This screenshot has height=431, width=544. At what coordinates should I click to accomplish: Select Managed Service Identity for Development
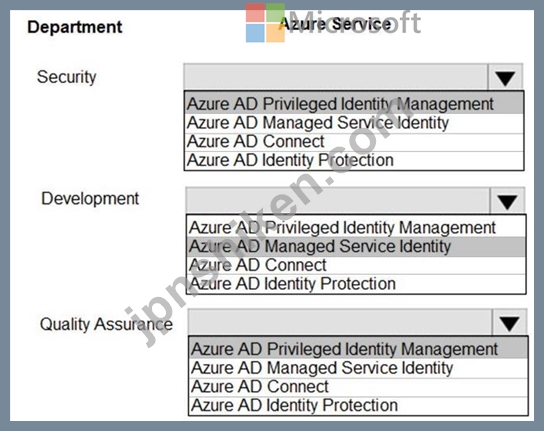coord(356,247)
